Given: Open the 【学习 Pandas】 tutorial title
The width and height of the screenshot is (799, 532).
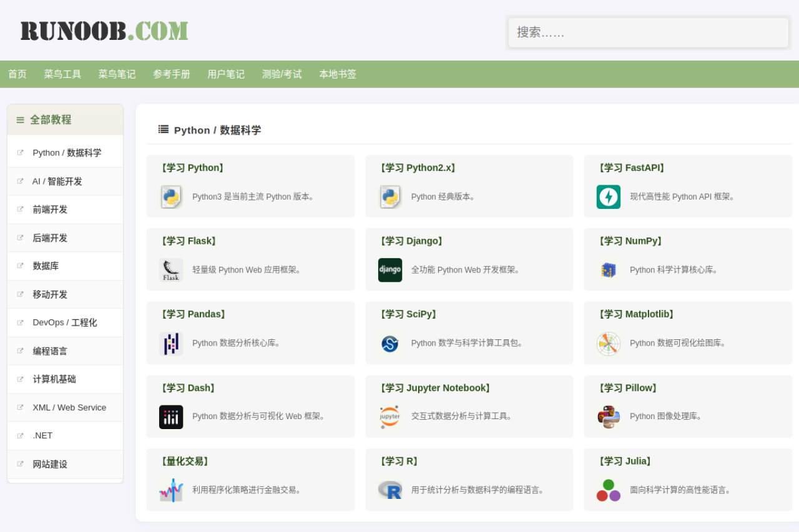Looking at the screenshot, I should coord(194,314).
